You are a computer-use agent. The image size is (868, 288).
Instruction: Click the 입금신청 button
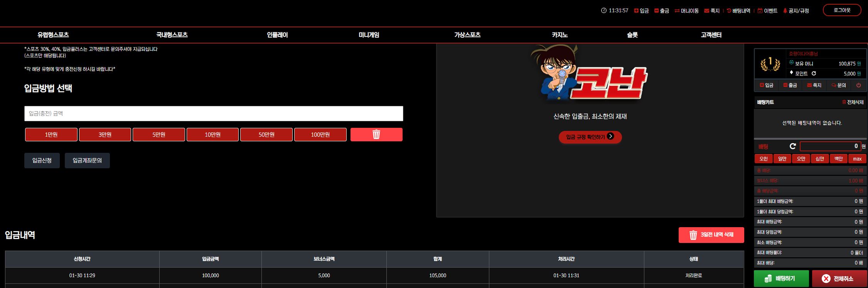click(42, 161)
